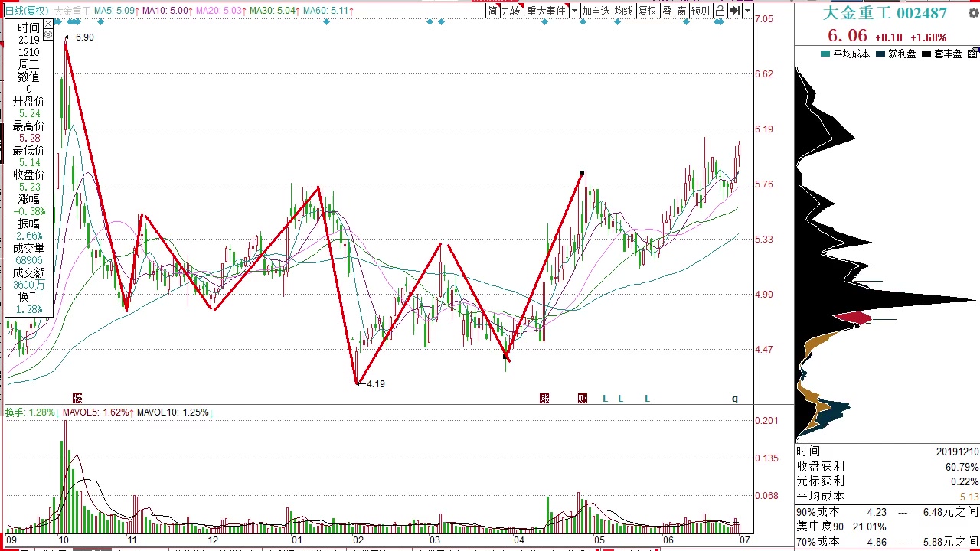
Task: Close the data info floating panel
Action: (48, 23)
